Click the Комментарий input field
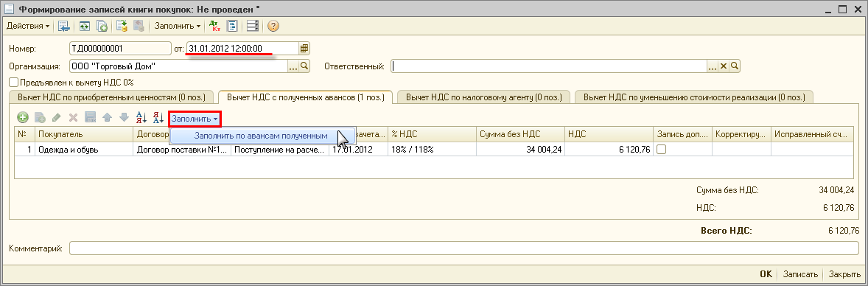Screen dimensions: 868x286 (464, 248)
